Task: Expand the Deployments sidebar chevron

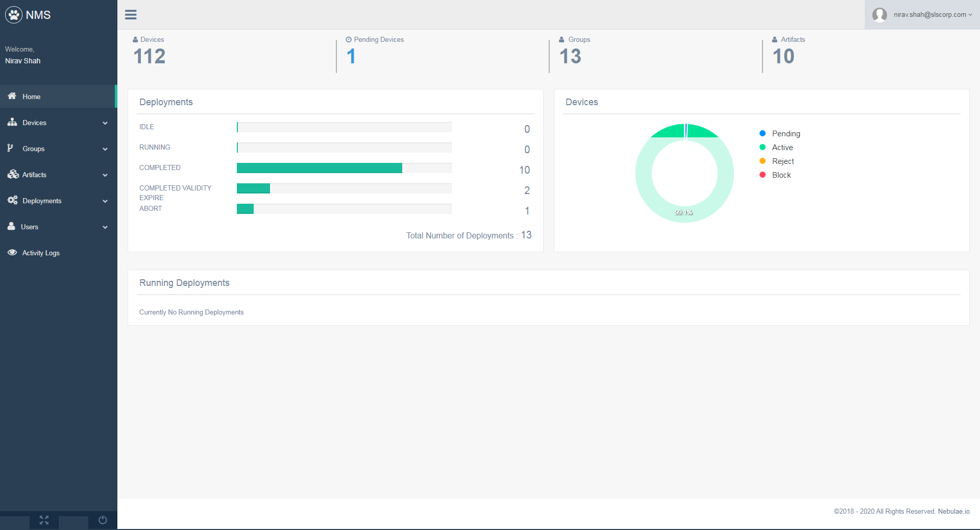Action: pyautogui.click(x=105, y=201)
